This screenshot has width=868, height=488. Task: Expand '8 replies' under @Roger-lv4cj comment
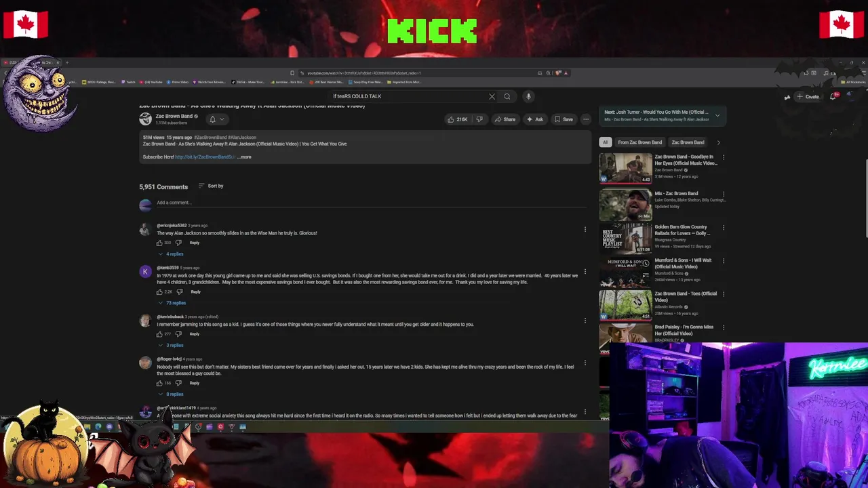(171, 394)
